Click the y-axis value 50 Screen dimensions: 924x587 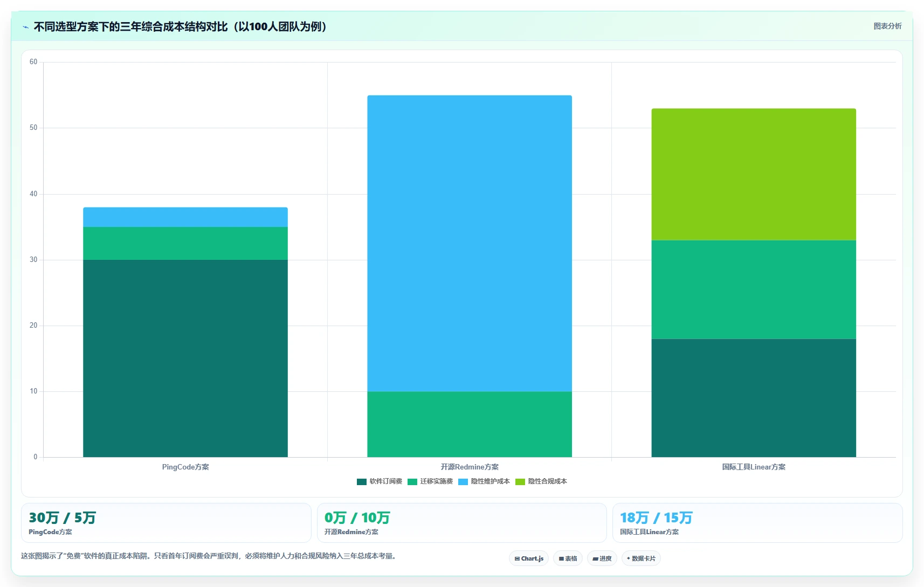(33, 128)
